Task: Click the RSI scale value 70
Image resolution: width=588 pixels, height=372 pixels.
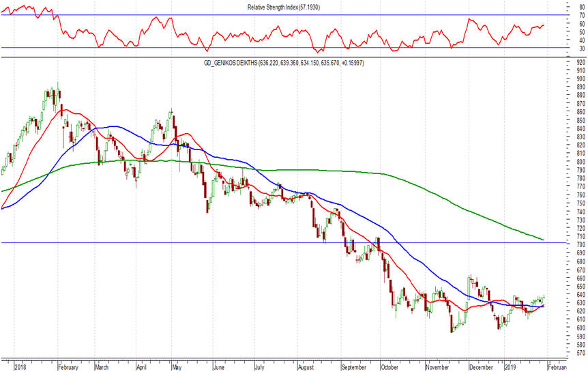Action: (583, 16)
